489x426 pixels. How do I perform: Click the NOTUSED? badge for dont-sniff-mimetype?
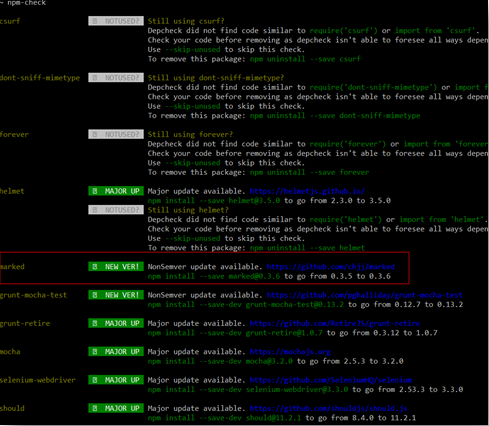116,78
